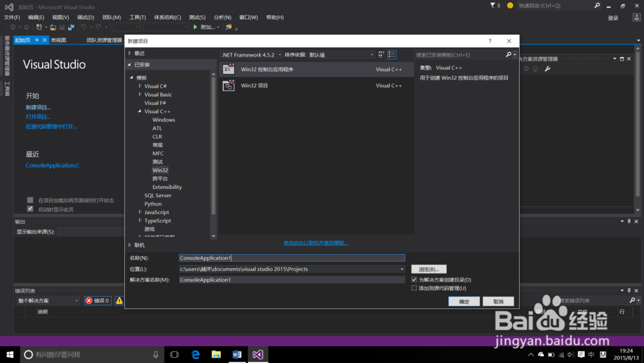Click the yellow feedback smiley icon

point(510,6)
